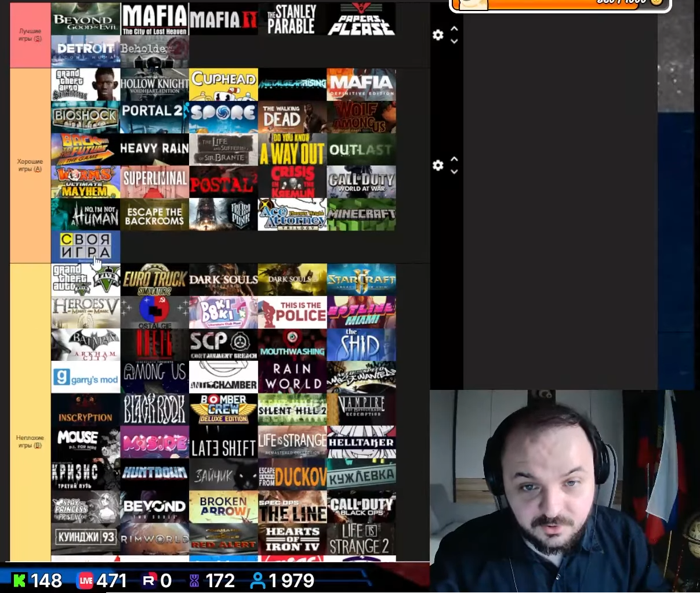
Task: Select the Heavy Rain tile
Action: point(155,150)
